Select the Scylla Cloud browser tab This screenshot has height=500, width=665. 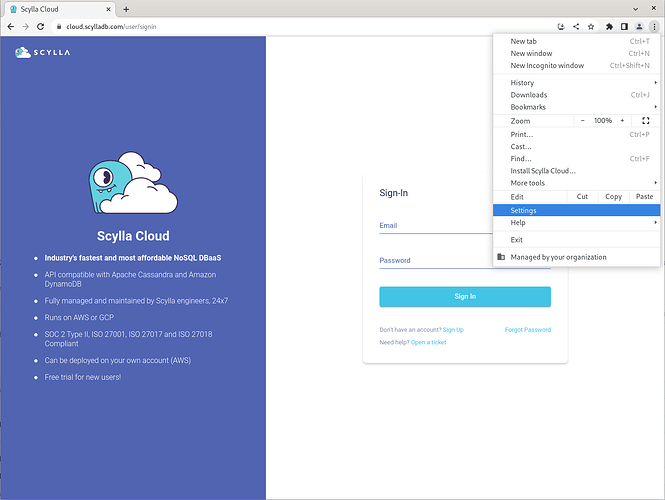click(x=61, y=9)
